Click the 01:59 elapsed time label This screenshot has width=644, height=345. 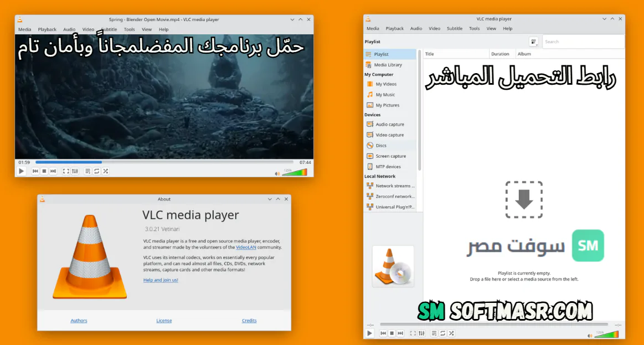click(x=24, y=162)
